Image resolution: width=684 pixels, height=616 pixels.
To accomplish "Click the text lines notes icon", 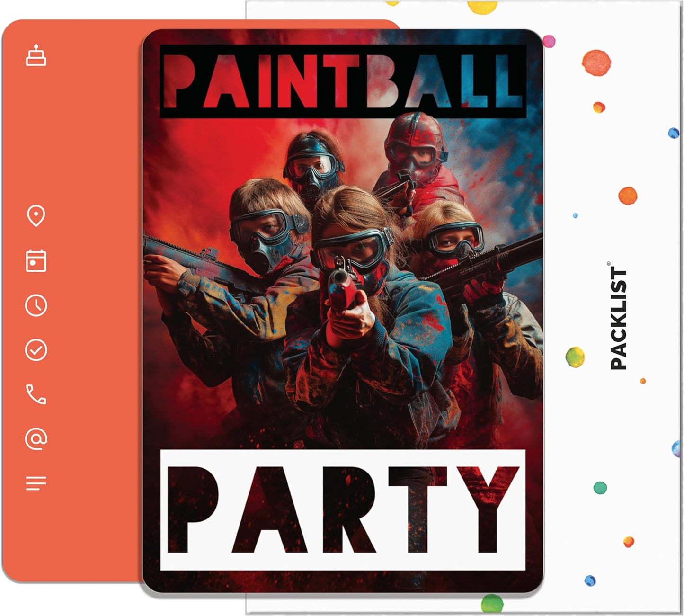I will [36, 483].
